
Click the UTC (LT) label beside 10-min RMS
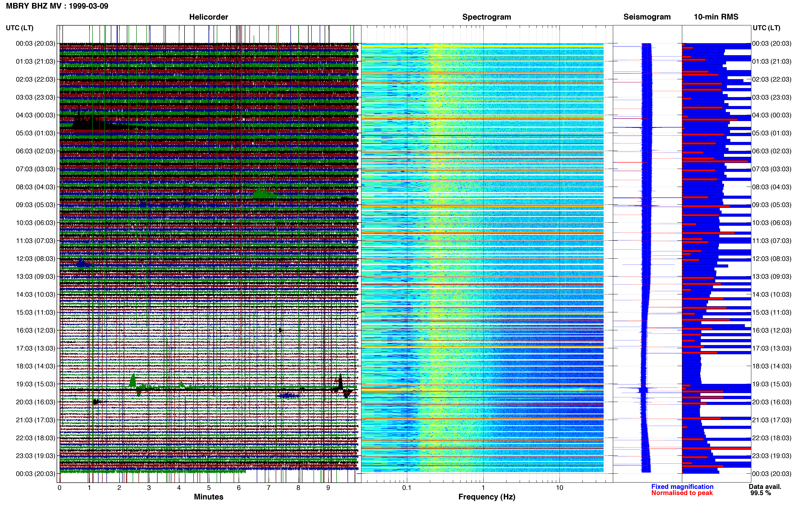766,28
